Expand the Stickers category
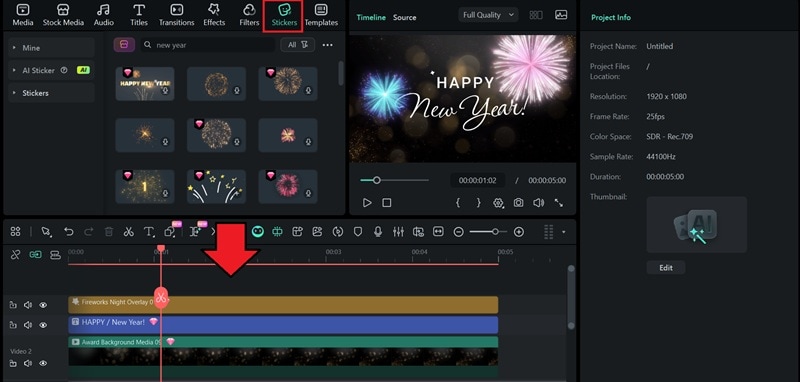 [x=51, y=93]
